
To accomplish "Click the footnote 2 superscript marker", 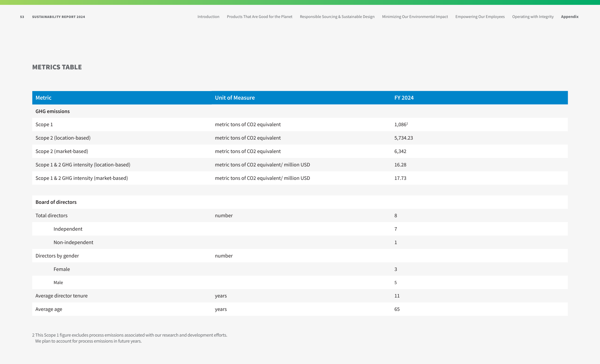I will (407, 123).
